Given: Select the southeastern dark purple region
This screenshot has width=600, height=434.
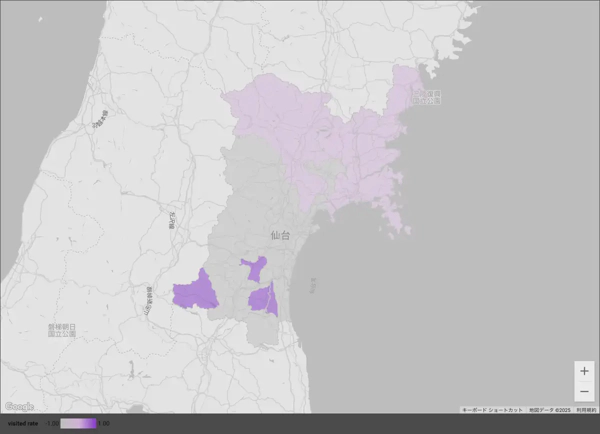Looking at the screenshot, I should click(265, 300).
